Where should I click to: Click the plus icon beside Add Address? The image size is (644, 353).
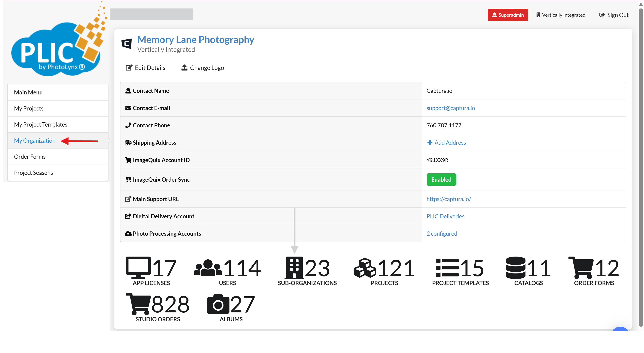coord(430,142)
